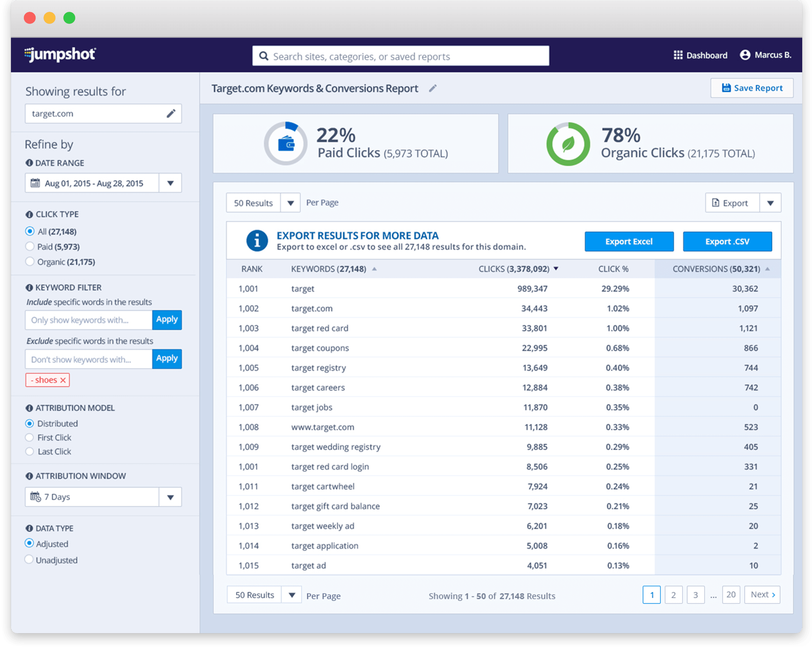Open the Export dropdown arrow
The image size is (812, 650).
(770, 203)
